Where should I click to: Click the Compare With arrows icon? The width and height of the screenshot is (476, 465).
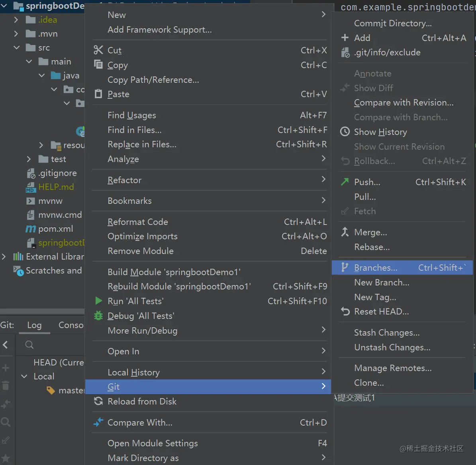coord(98,422)
